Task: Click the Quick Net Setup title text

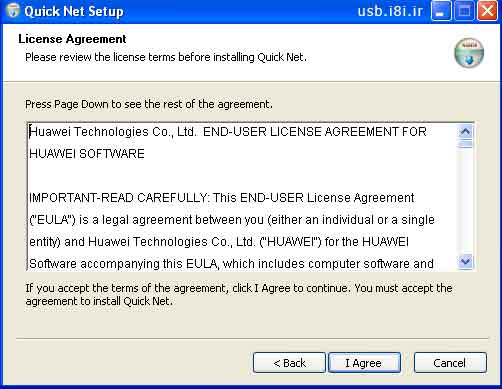Action: [x=74, y=11]
